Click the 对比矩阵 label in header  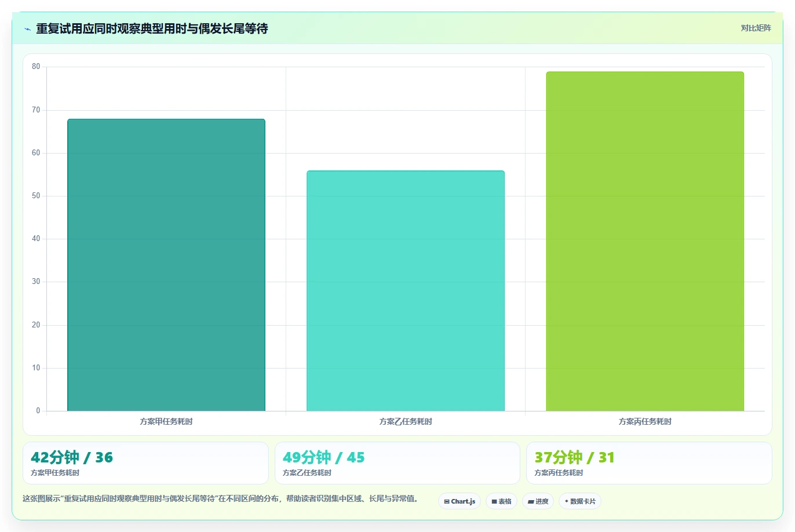pos(756,28)
